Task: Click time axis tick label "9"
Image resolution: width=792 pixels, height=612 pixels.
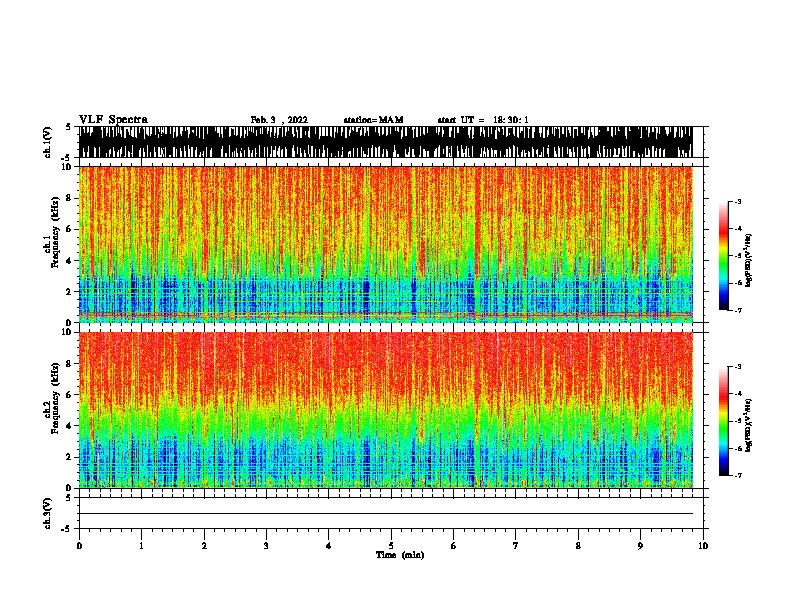Action: click(640, 546)
